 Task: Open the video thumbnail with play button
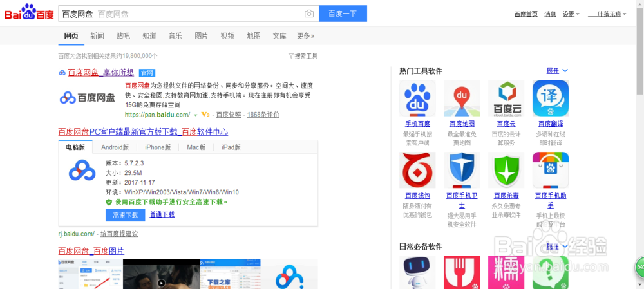(162, 274)
